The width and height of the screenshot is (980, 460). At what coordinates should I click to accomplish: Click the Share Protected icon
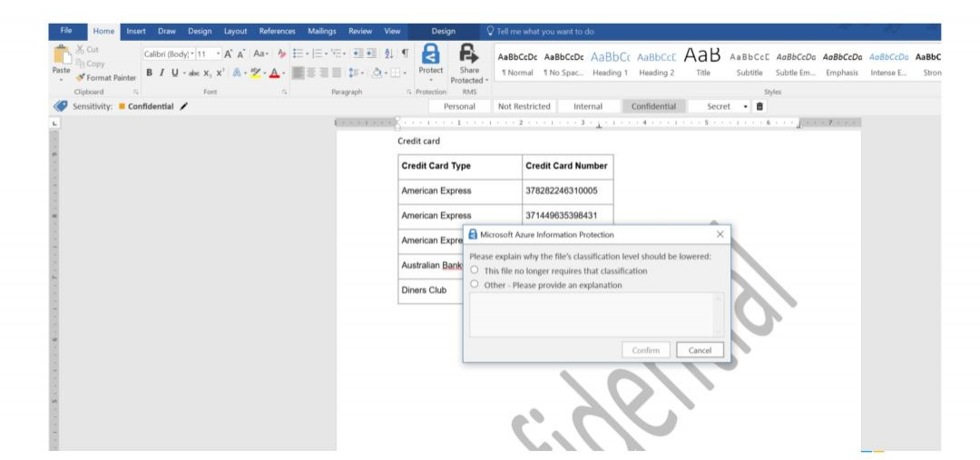tap(469, 54)
